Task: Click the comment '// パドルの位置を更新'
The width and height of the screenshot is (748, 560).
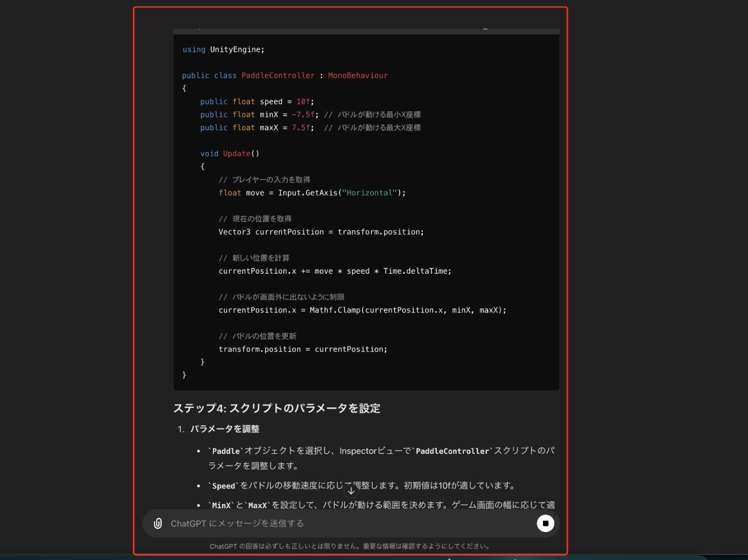Action: pos(257,336)
